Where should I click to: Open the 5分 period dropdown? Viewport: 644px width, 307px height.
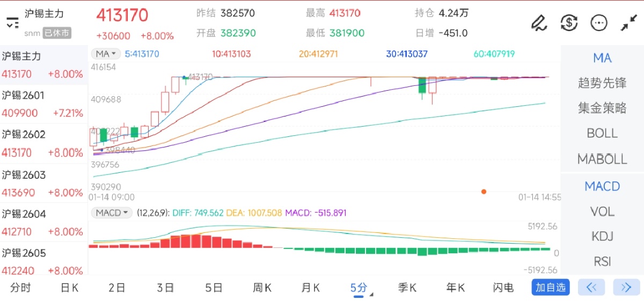click(360, 288)
